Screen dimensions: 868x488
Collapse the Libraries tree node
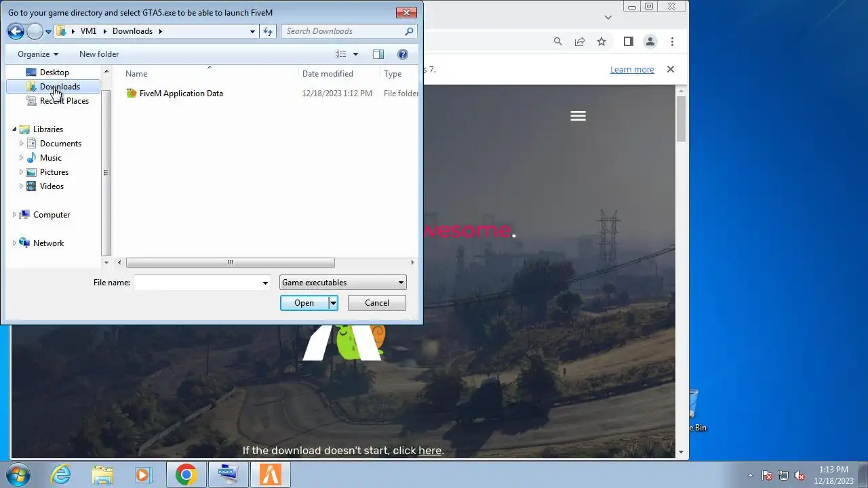pyautogui.click(x=14, y=129)
